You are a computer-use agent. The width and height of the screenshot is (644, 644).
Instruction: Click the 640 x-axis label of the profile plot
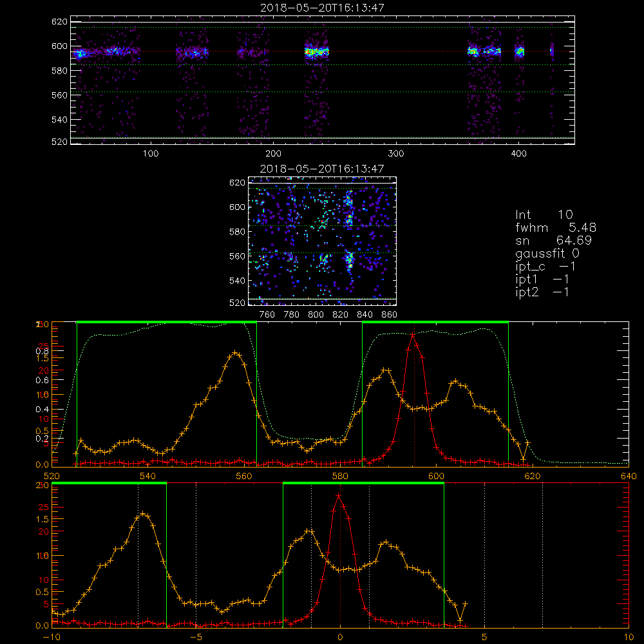pos(629,477)
